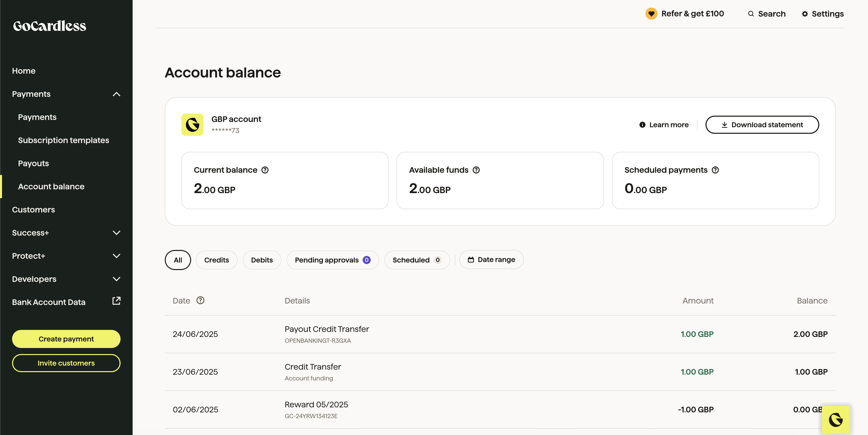Click the calendar icon in Date range
The width and height of the screenshot is (868, 435).
click(x=471, y=259)
